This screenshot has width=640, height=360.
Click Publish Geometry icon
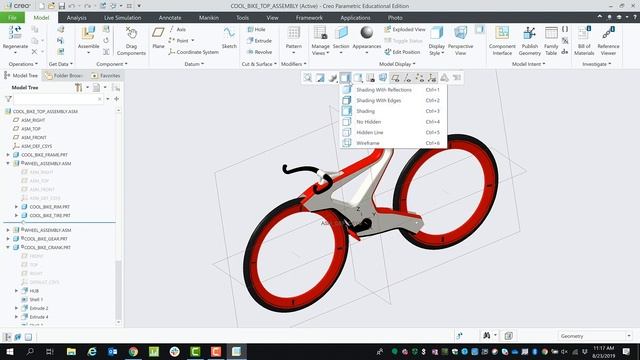click(529, 33)
